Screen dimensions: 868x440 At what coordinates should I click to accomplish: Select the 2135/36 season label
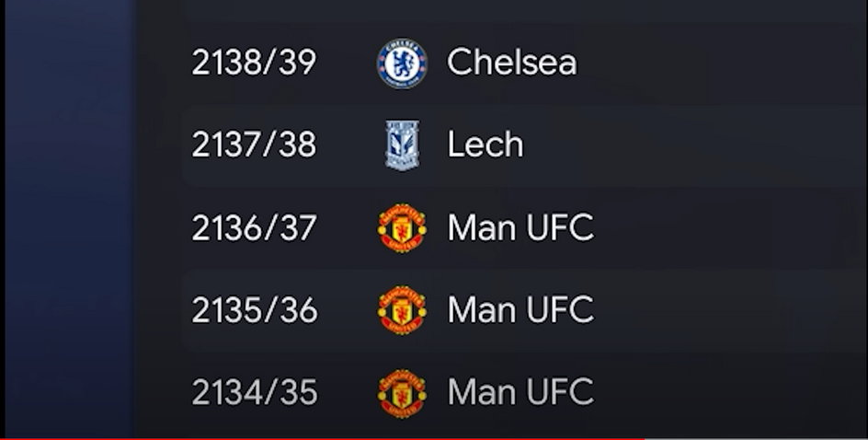[254, 310]
